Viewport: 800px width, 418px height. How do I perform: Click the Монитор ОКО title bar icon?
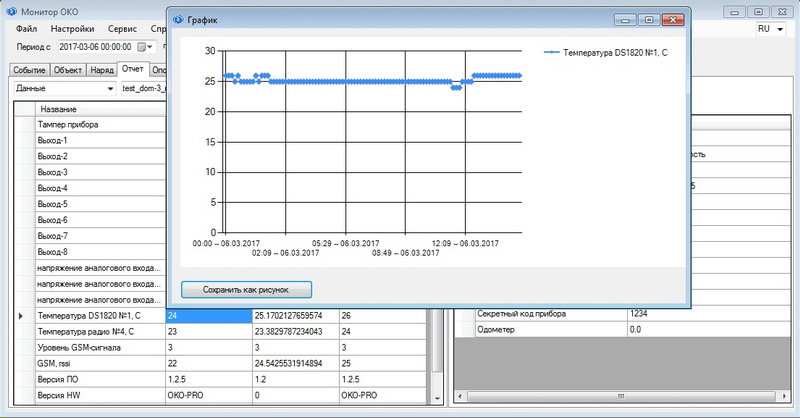coord(11,11)
